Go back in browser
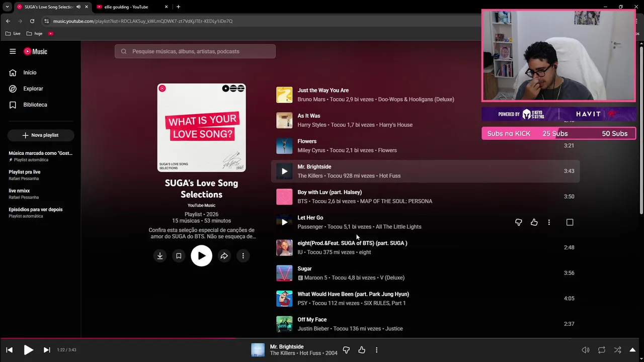644x362 pixels. 8,21
